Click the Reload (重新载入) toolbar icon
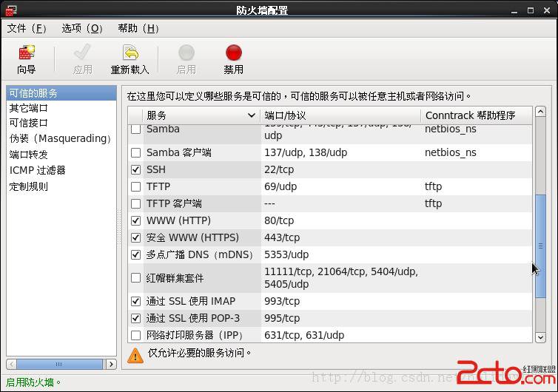This screenshot has width=558, height=392. (x=130, y=53)
